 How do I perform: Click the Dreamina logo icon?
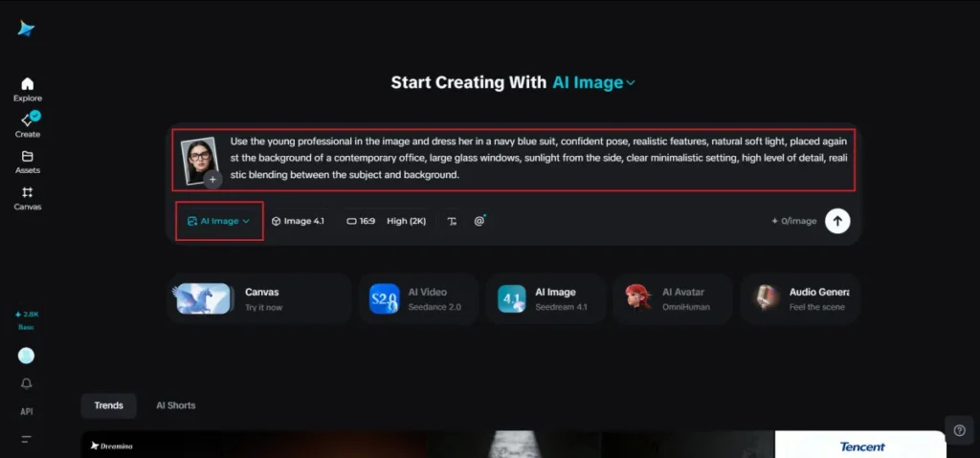coord(26,29)
